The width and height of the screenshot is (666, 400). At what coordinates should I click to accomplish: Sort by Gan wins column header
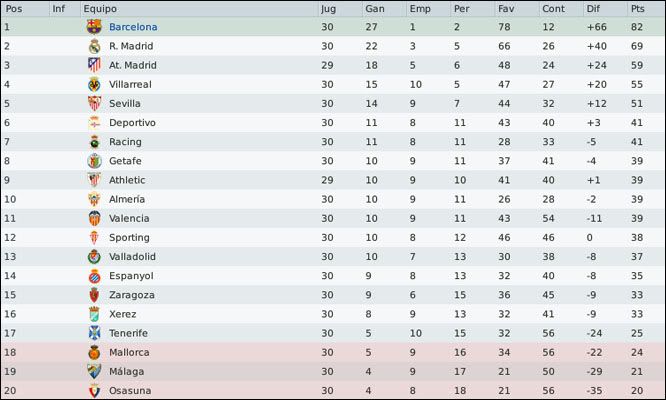(375, 9)
